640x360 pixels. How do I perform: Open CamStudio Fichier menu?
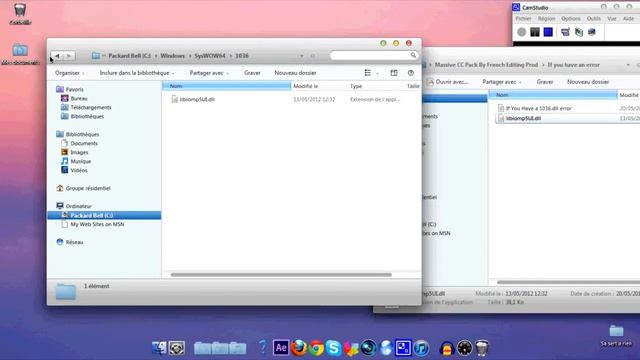point(523,19)
